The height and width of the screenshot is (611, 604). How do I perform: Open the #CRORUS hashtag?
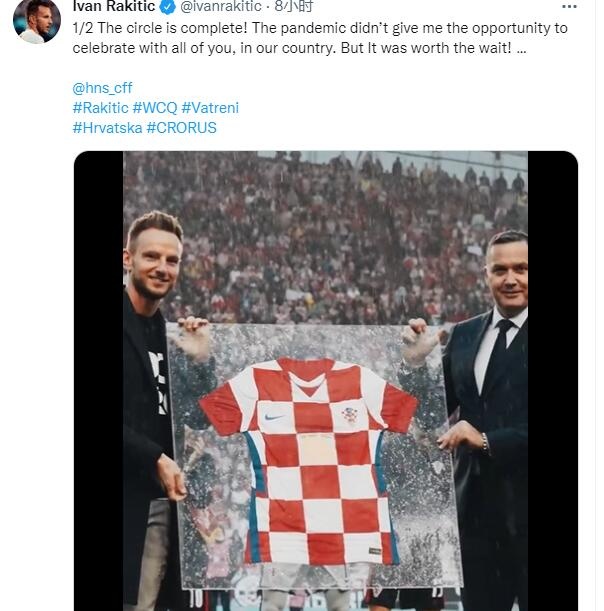181,127
